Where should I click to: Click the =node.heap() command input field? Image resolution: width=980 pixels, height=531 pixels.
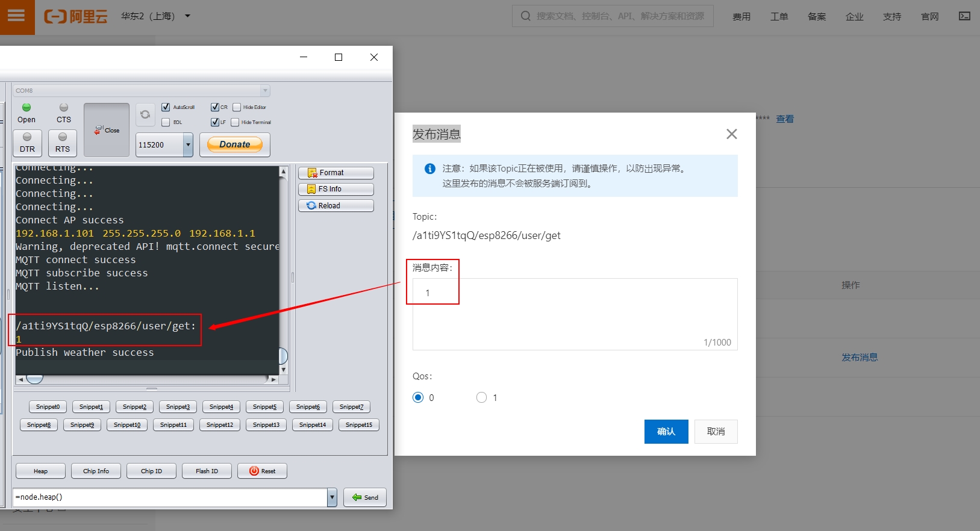[x=170, y=497]
